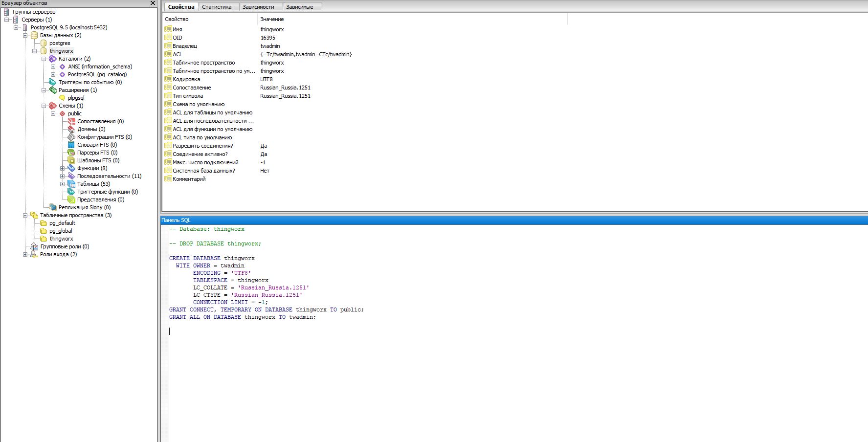
Task: Click the ANSI information_schema icon
Action: tap(62, 66)
